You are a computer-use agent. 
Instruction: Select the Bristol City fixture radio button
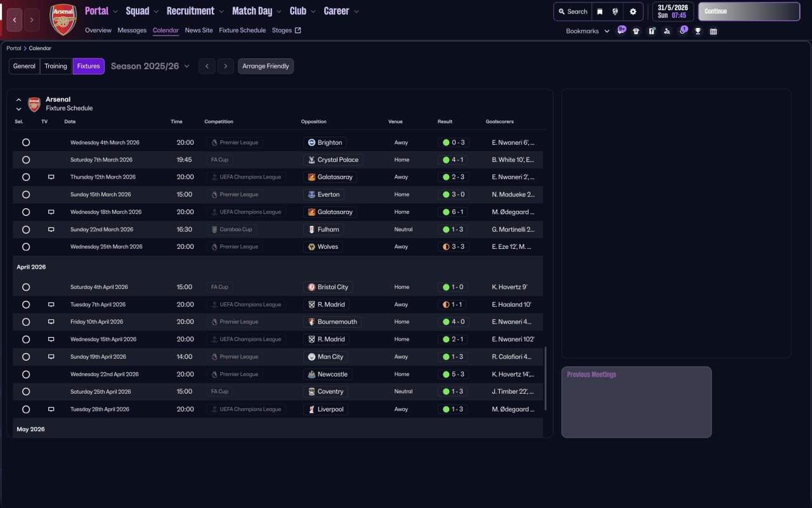[x=26, y=287]
